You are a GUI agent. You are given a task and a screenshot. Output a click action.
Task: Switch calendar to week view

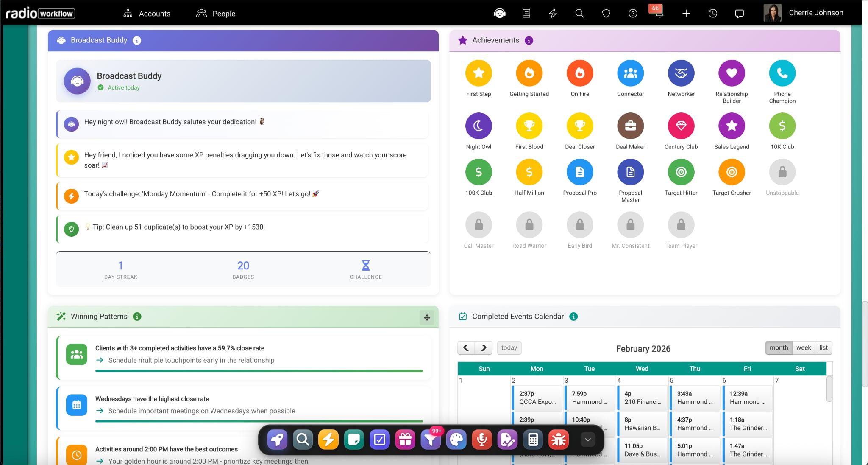(803, 347)
